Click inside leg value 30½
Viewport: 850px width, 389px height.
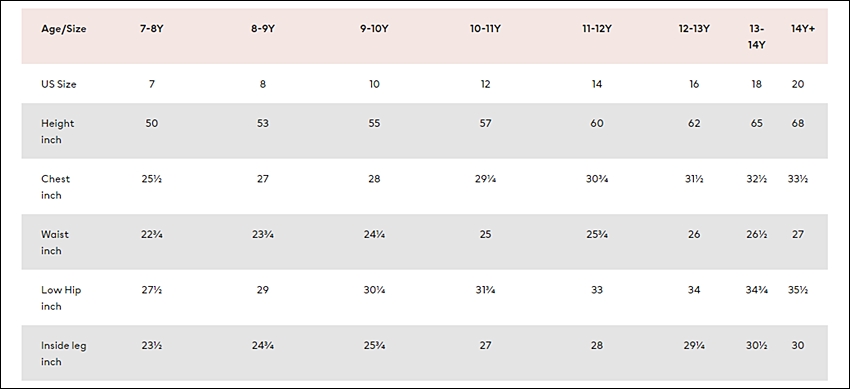point(756,345)
